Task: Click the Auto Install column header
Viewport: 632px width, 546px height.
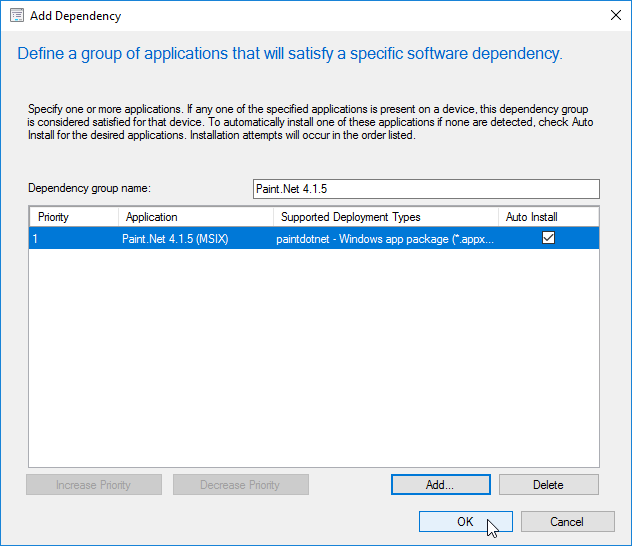Action: (547, 217)
